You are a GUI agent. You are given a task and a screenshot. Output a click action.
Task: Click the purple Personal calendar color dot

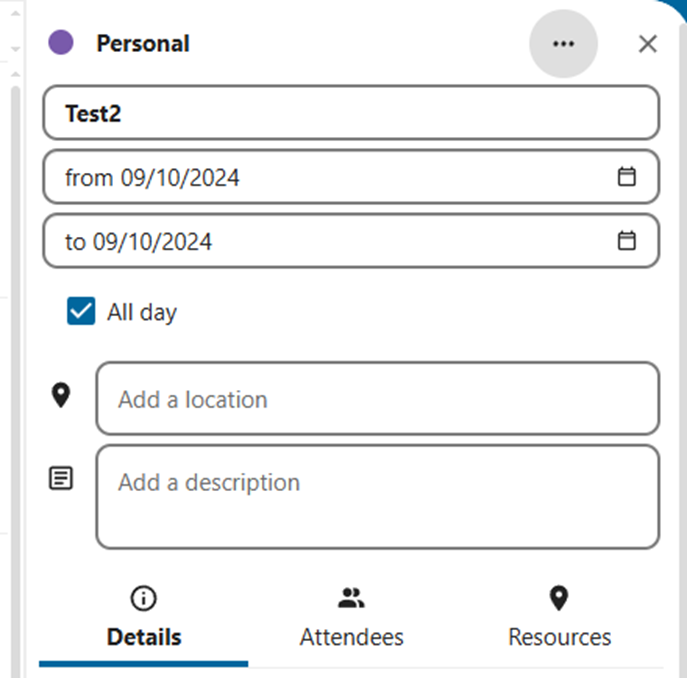(61, 43)
